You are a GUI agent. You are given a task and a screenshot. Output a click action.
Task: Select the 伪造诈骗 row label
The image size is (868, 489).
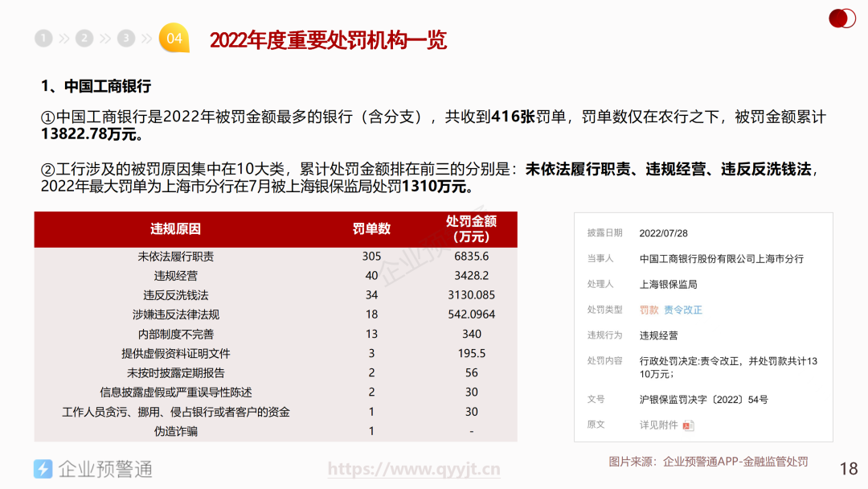tap(175, 431)
